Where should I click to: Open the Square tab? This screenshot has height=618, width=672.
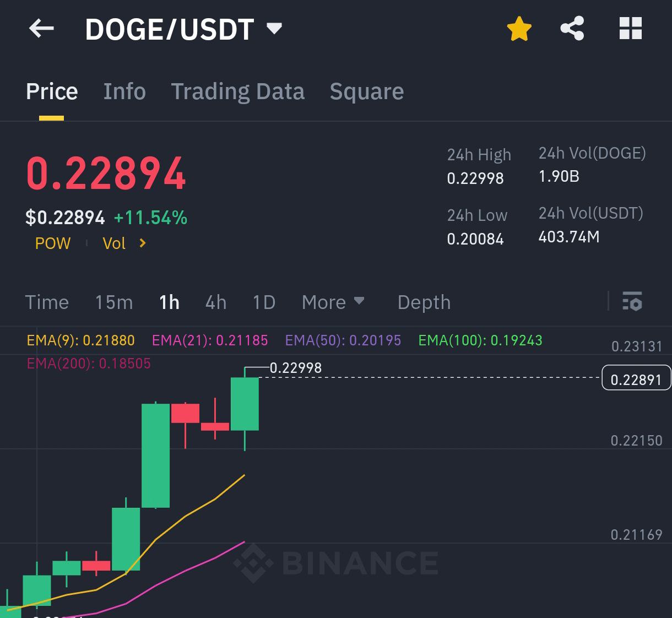tap(367, 91)
